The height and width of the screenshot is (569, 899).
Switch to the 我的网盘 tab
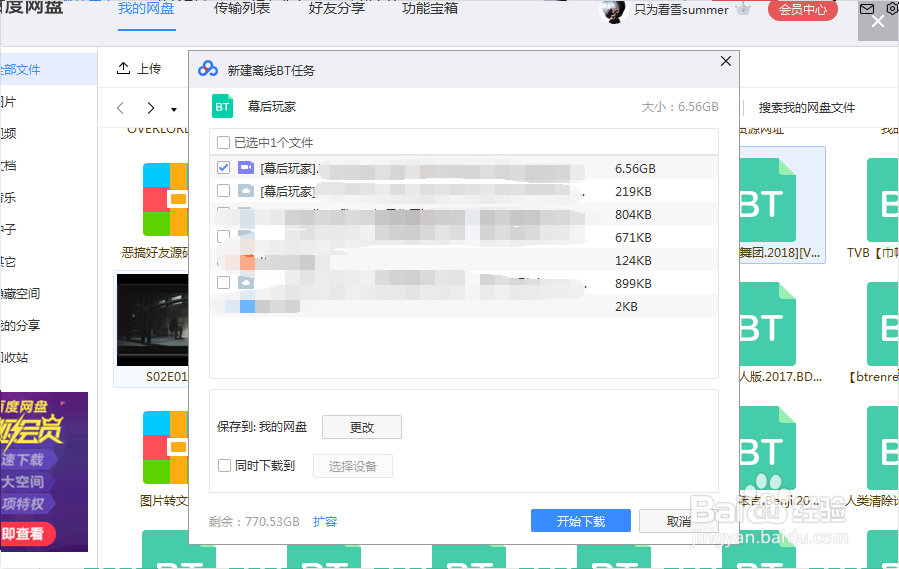[146, 9]
